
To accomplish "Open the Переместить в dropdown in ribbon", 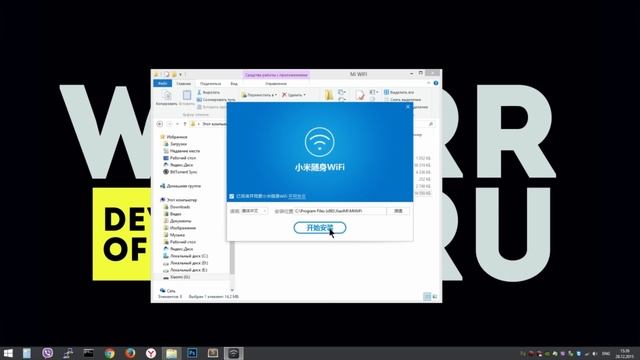I will tap(259, 95).
